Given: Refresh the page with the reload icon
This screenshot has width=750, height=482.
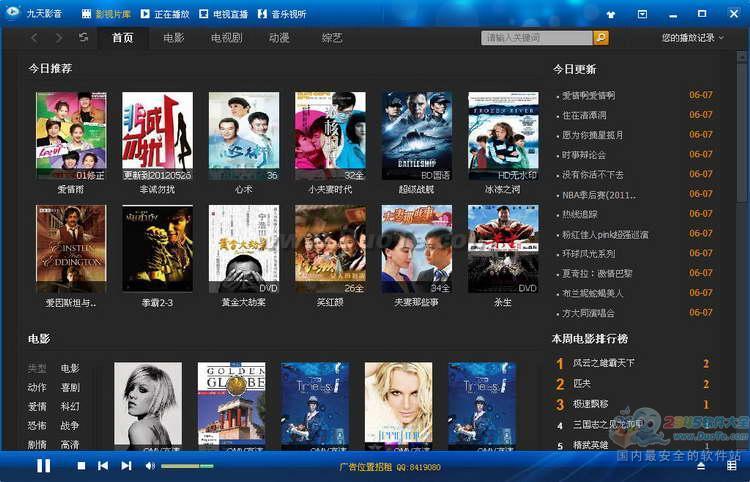Looking at the screenshot, I should coord(84,37).
